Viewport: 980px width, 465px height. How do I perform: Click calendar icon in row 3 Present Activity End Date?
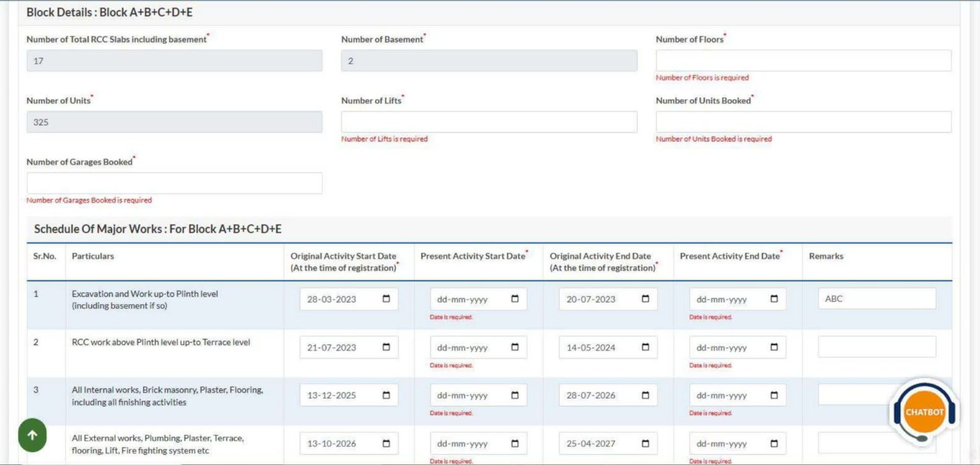coord(775,395)
